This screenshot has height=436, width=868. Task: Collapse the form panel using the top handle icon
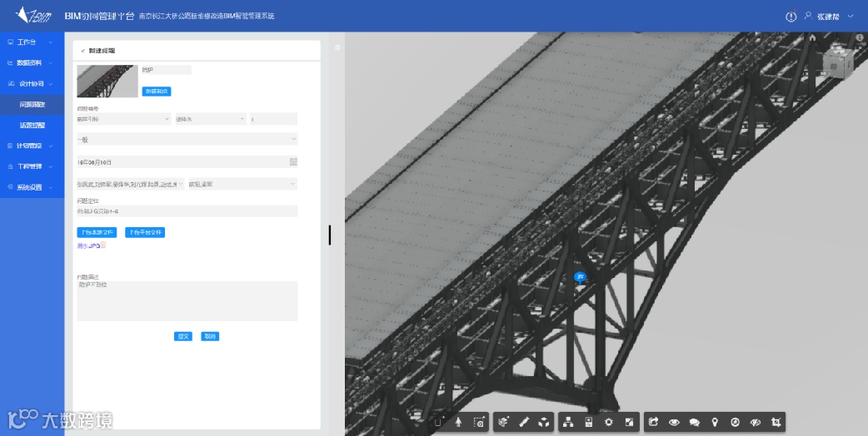pyautogui.click(x=337, y=48)
